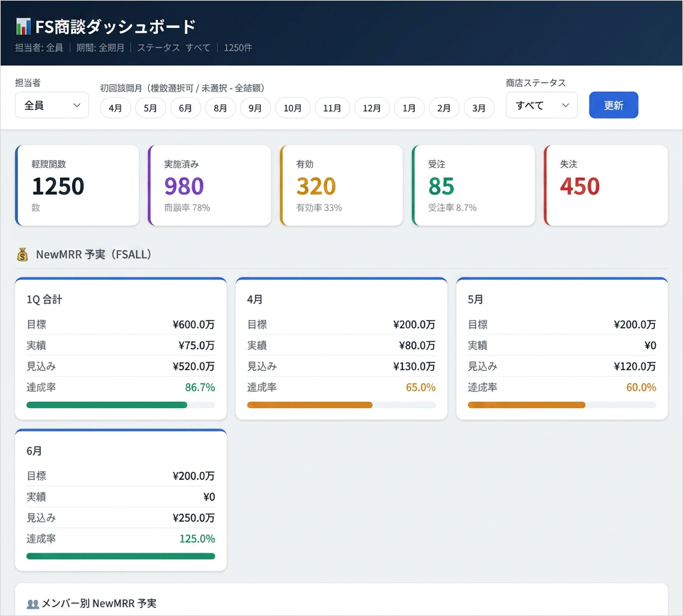Viewport: 683px width, 616px height.
Task: Open the 担当者 全員 dropdown
Action: pos(52,105)
